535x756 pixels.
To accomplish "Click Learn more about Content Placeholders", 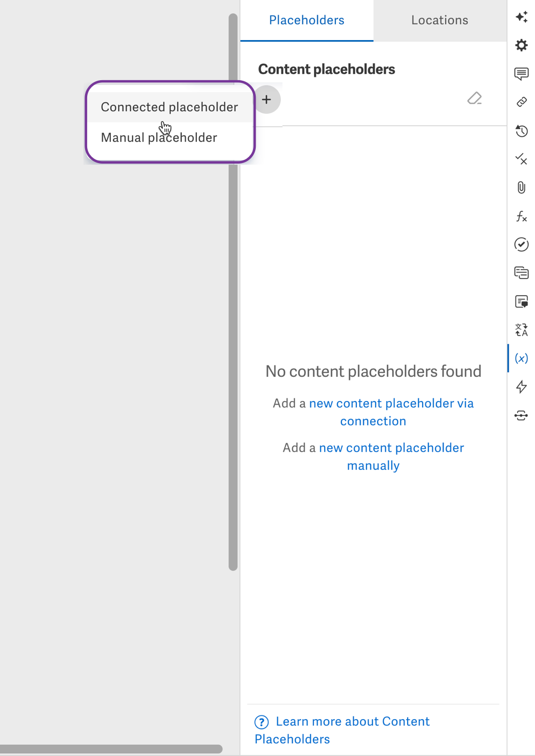I will click(353, 722).
